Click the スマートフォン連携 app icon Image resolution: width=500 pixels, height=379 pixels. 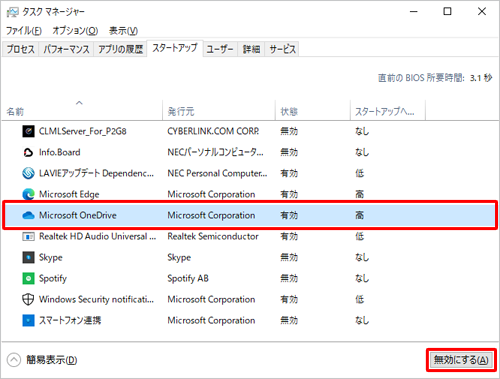point(28,320)
